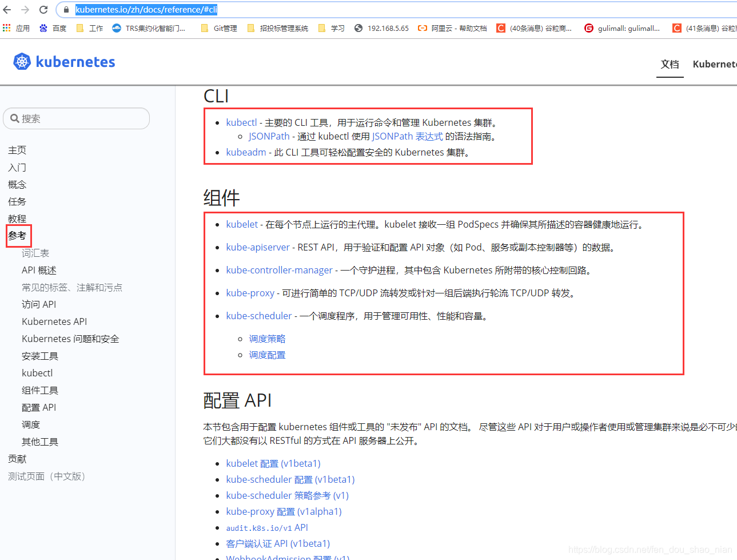Open 组件工具 sidebar entry
The height and width of the screenshot is (560, 737).
click(x=40, y=390)
